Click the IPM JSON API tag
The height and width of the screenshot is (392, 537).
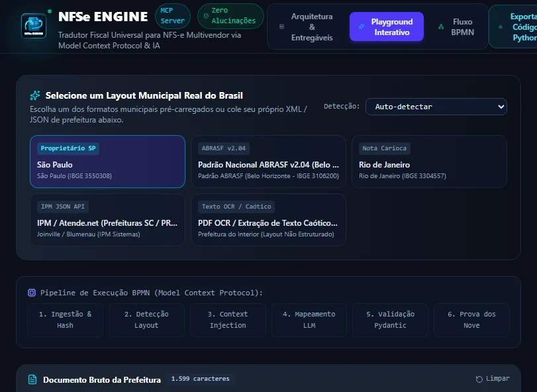click(63, 207)
